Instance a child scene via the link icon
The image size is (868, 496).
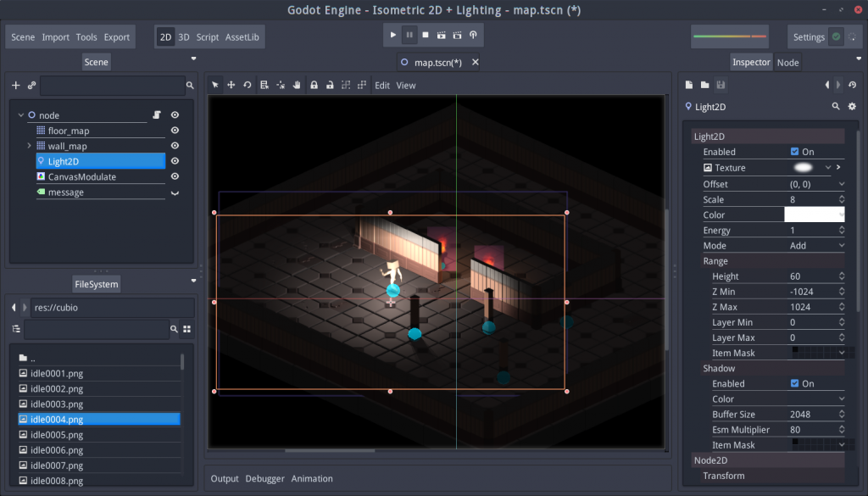pyautogui.click(x=31, y=85)
